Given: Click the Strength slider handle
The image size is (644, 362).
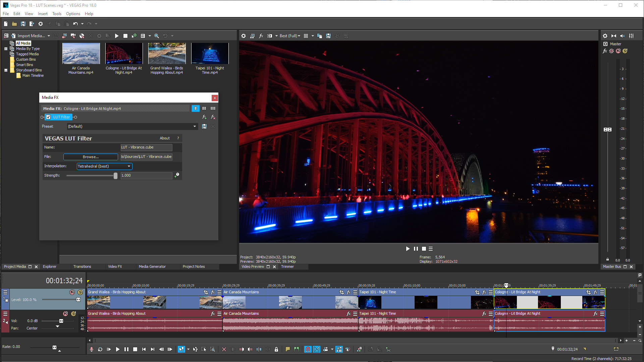Looking at the screenshot, I should [x=116, y=176].
